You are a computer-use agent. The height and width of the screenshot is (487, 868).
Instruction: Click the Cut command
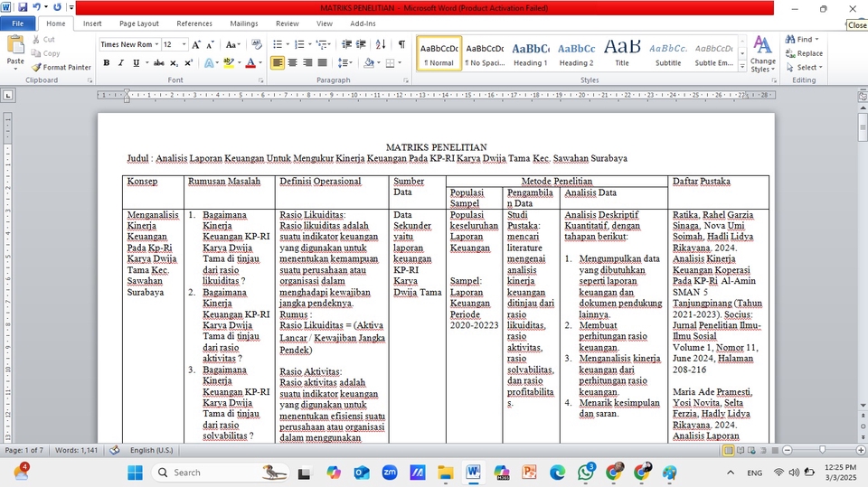(x=43, y=39)
